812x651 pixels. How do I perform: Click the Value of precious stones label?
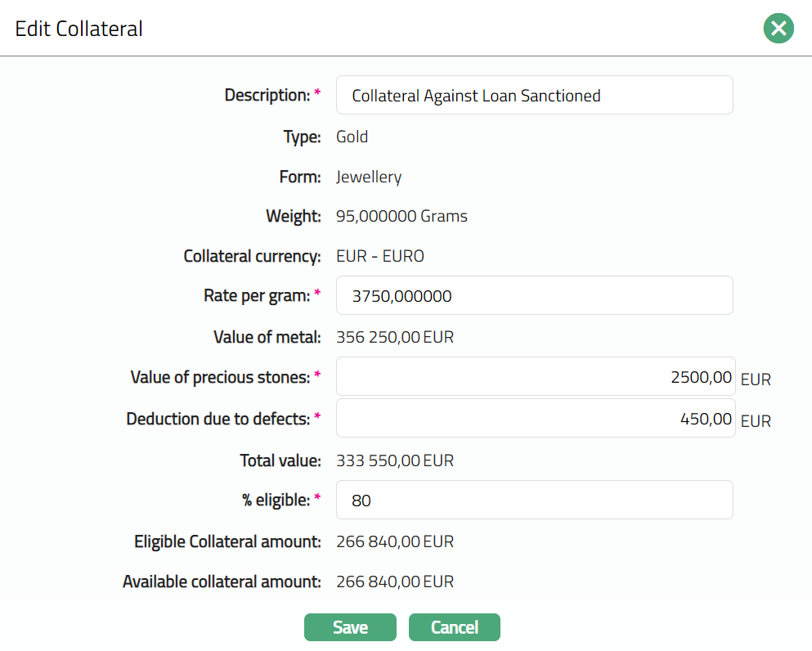220,377
